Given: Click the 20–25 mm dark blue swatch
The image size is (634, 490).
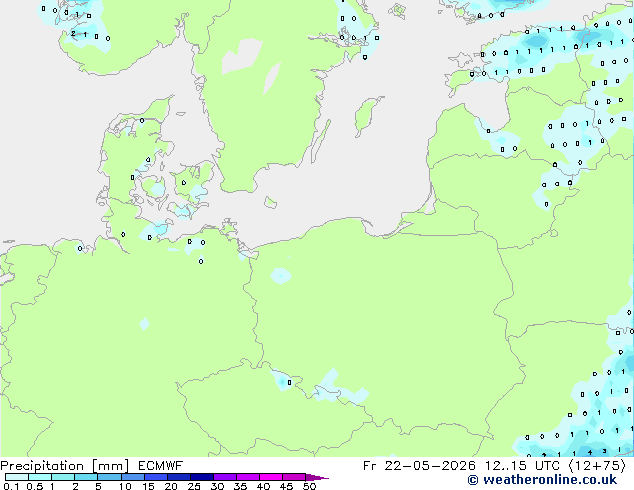Looking at the screenshot, I should tap(179, 477).
